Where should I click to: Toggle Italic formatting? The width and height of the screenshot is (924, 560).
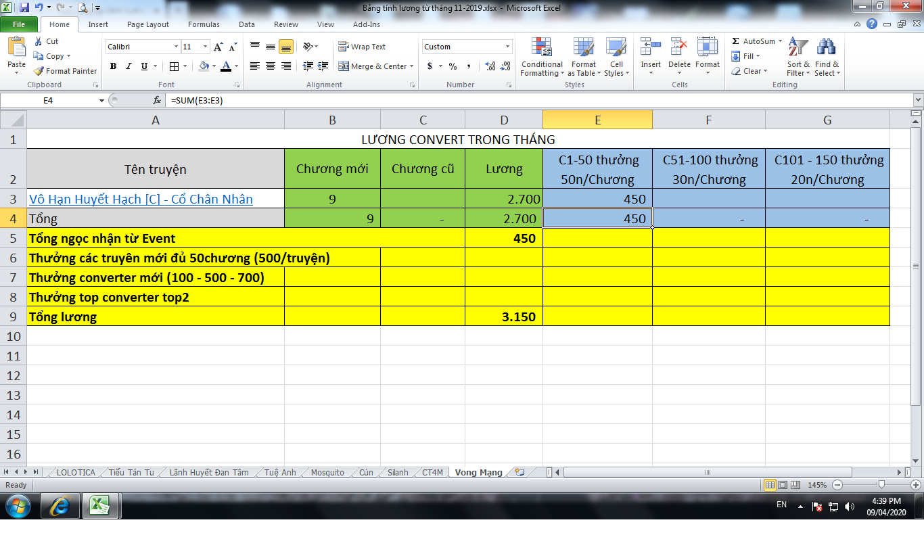point(129,66)
